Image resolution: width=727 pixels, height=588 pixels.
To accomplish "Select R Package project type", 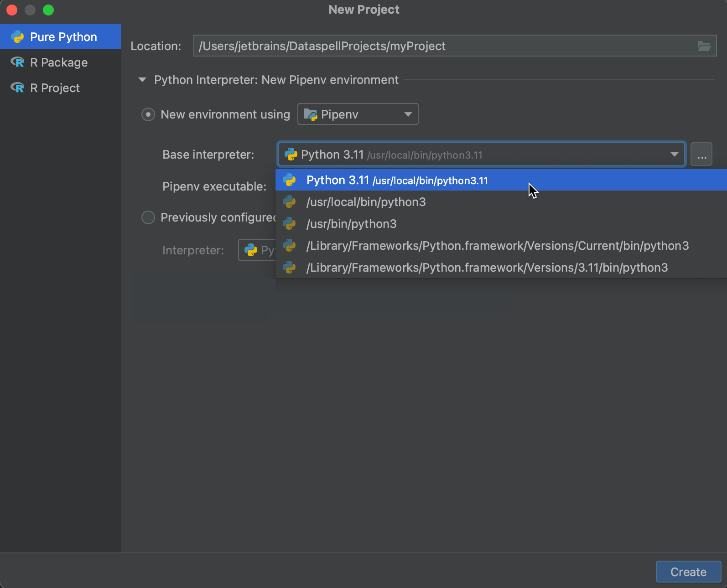I will pyautogui.click(x=59, y=62).
